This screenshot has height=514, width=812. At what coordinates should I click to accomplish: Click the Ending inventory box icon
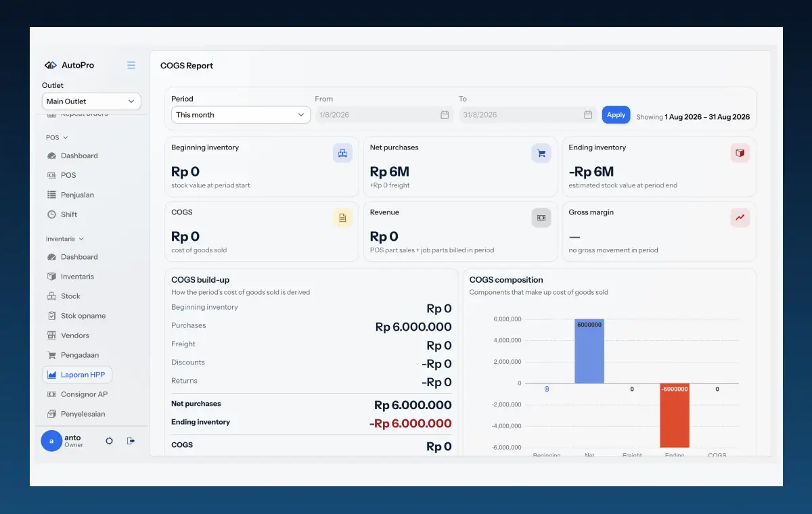click(x=740, y=153)
